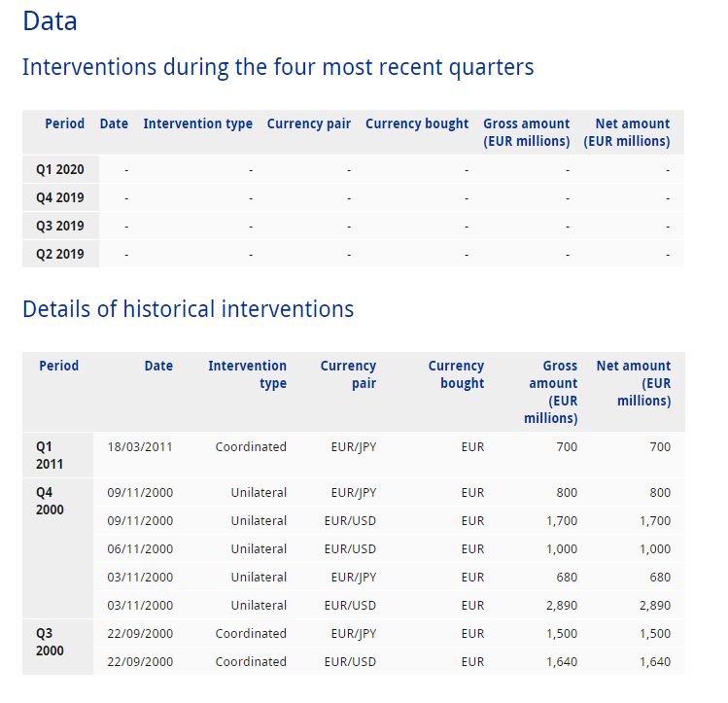The width and height of the screenshot is (728, 703).
Task: Click the net amount 1,640 cell
Action: point(655,662)
